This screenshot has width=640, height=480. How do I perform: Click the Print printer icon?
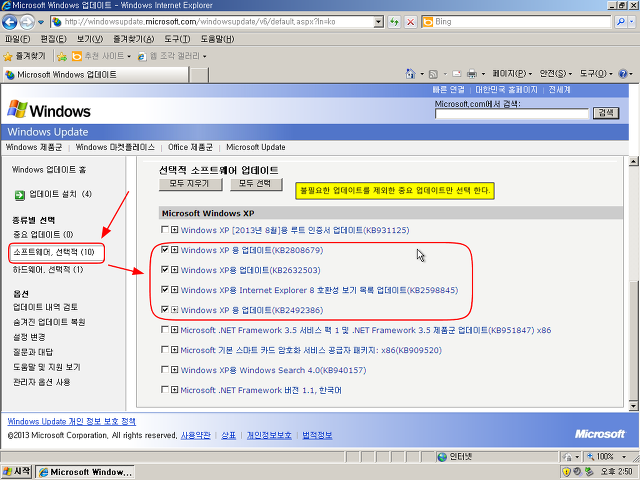tap(472, 74)
